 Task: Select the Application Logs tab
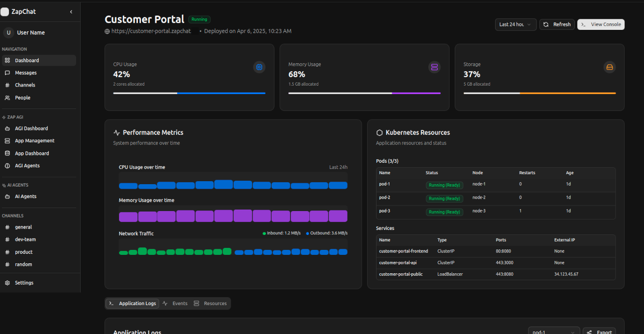point(132,304)
